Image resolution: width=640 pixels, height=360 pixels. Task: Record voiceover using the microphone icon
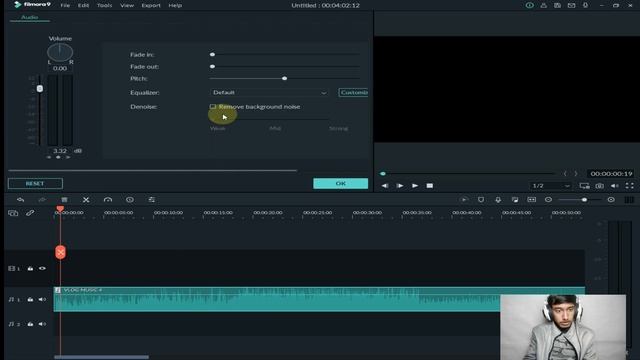[498, 200]
